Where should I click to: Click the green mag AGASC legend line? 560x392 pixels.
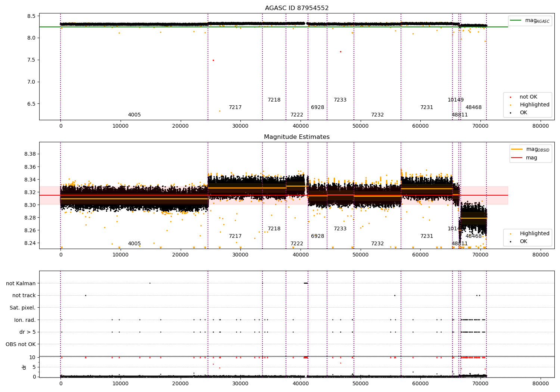516,21
